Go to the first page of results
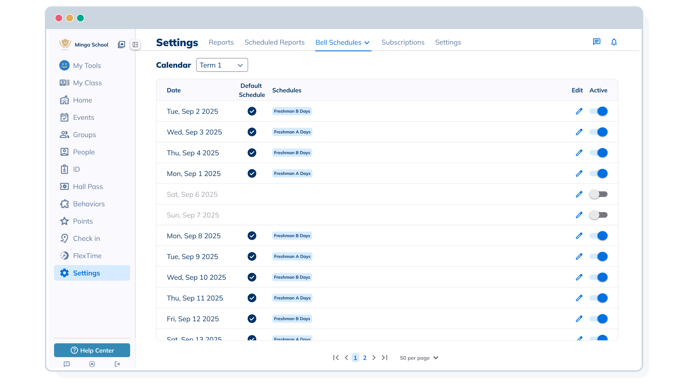The height and width of the screenshot is (387, 688). click(336, 358)
